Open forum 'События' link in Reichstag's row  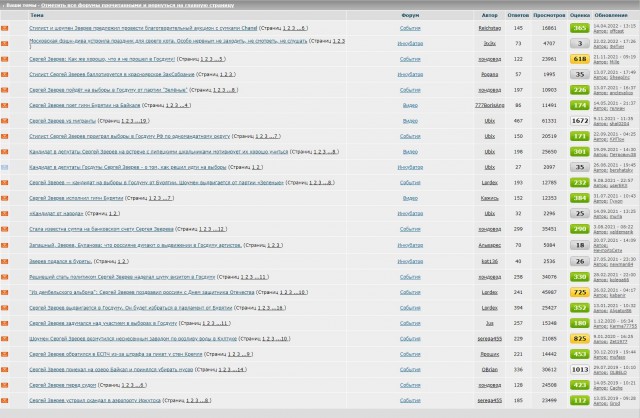tap(410, 28)
